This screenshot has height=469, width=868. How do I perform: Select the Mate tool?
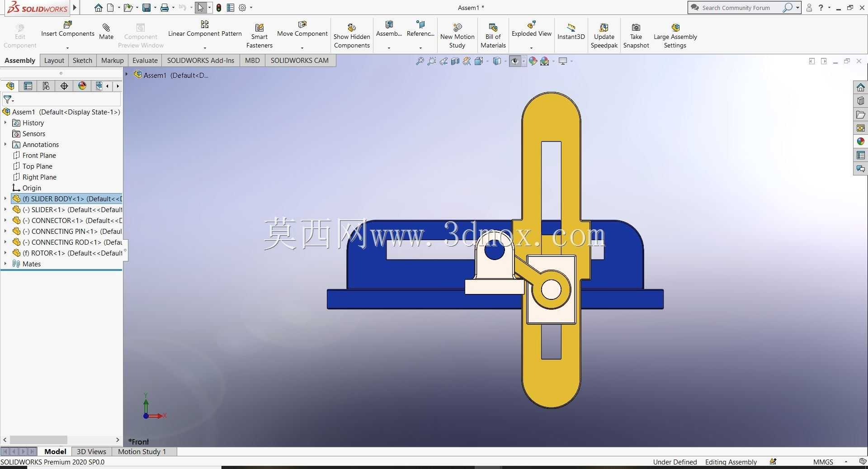pos(106,32)
